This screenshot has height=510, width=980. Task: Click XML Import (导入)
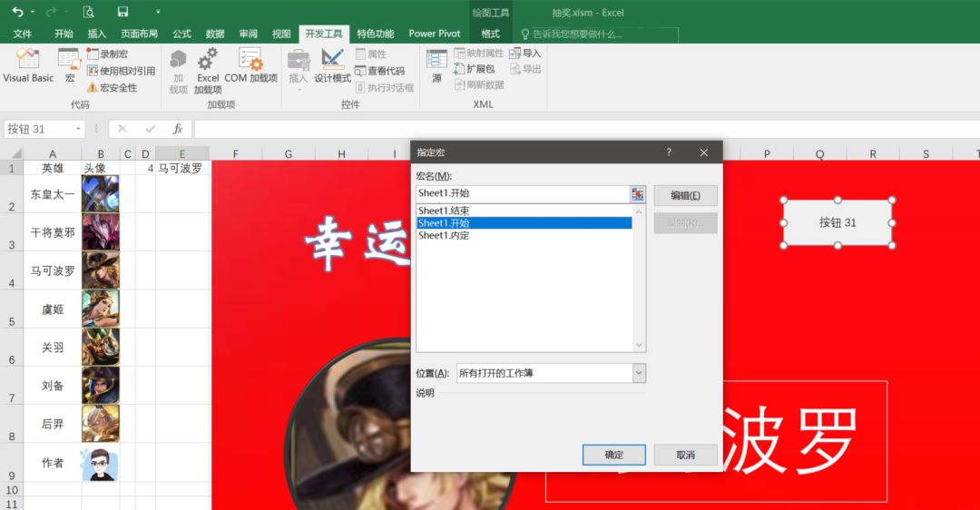tap(525, 54)
